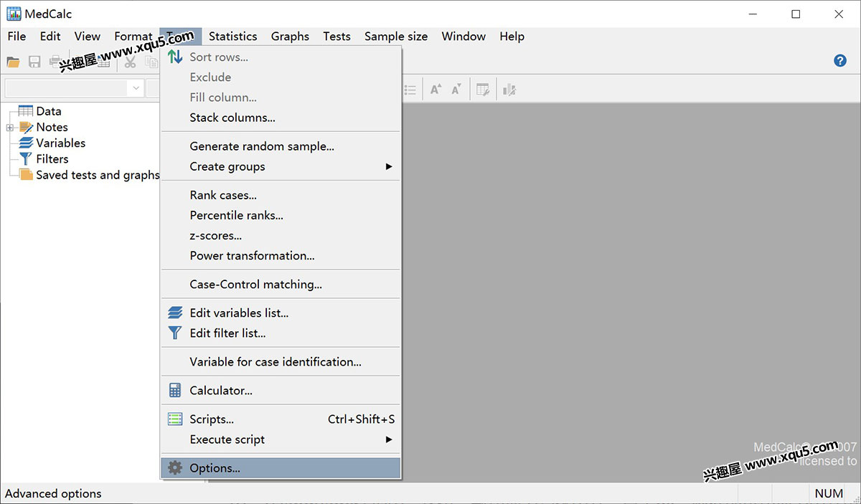Click the MedCalc title bar icon
Screen dimensions: 861x504
14,14
